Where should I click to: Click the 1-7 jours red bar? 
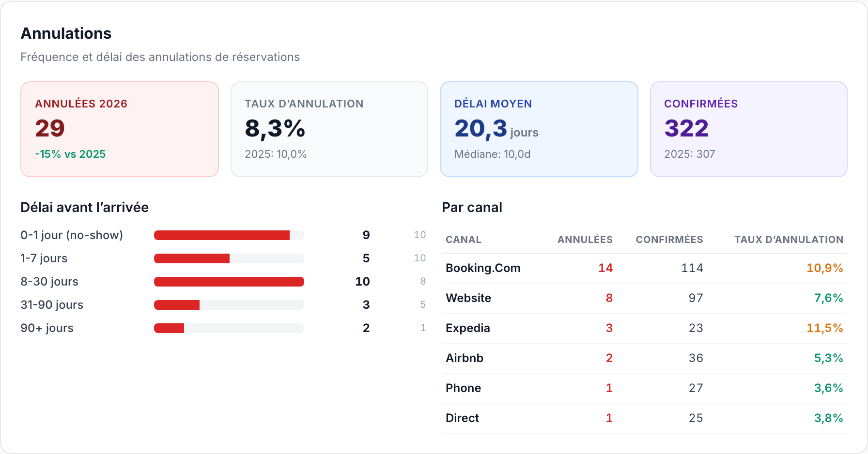tap(192, 258)
